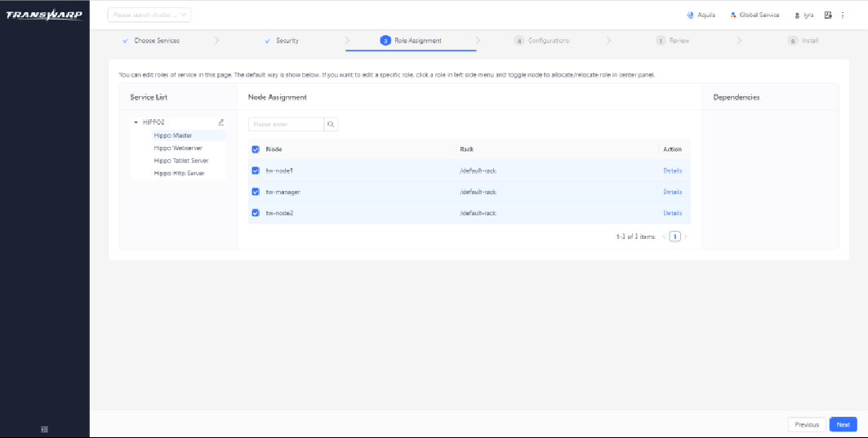Click the /default-rack cell for tw-node1

coord(478,170)
